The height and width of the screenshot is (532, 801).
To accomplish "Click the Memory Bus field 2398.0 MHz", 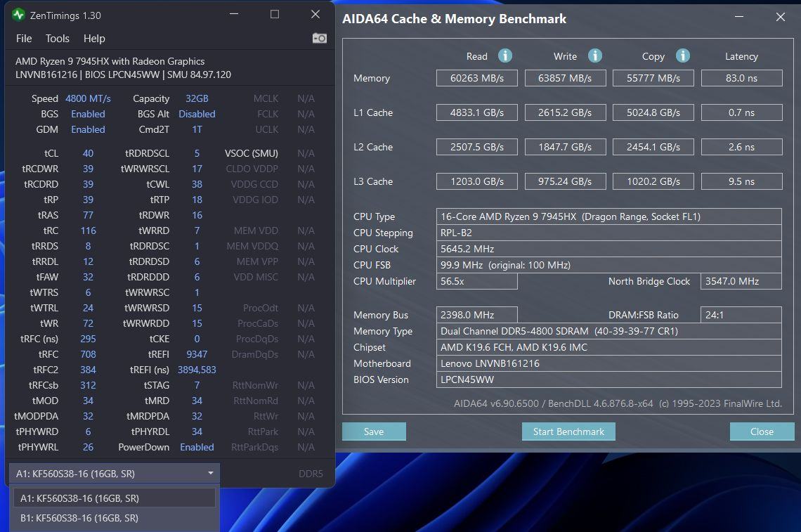I will pos(476,315).
